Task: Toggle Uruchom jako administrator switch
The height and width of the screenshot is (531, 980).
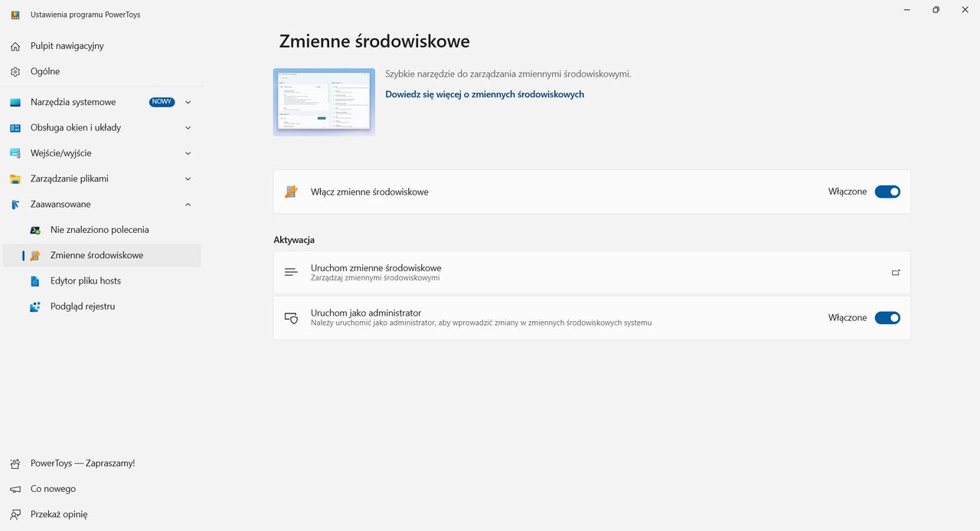Action: tap(887, 318)
